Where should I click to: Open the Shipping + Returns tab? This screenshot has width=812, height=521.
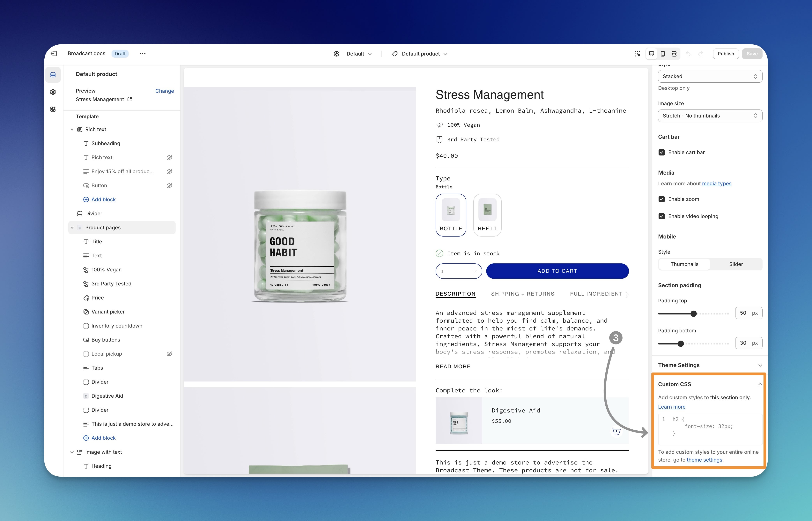click(522, 294)
